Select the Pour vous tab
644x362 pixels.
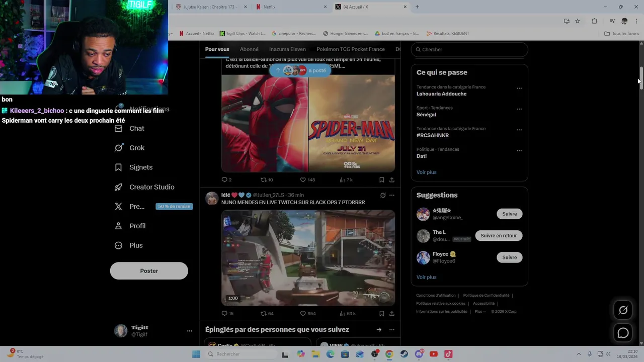[217, 49]
